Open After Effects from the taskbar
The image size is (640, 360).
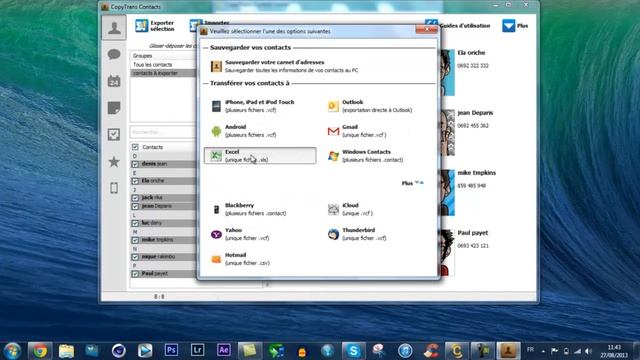(224, 350)
